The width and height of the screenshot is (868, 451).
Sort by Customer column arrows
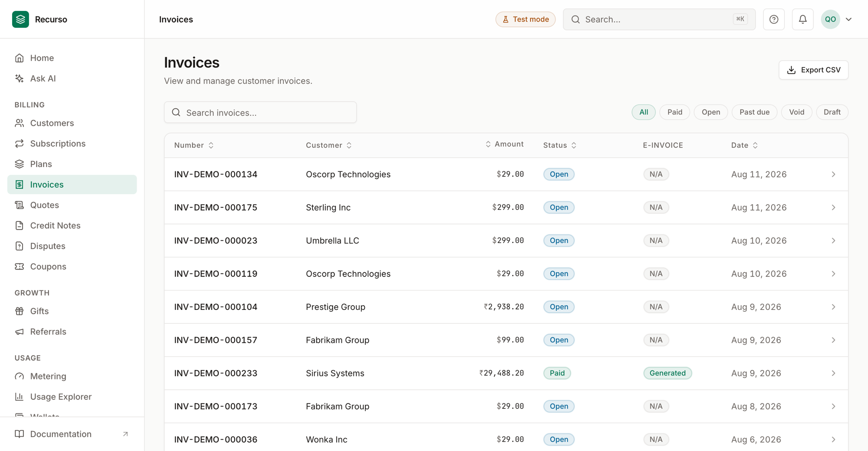click(349, 145)
